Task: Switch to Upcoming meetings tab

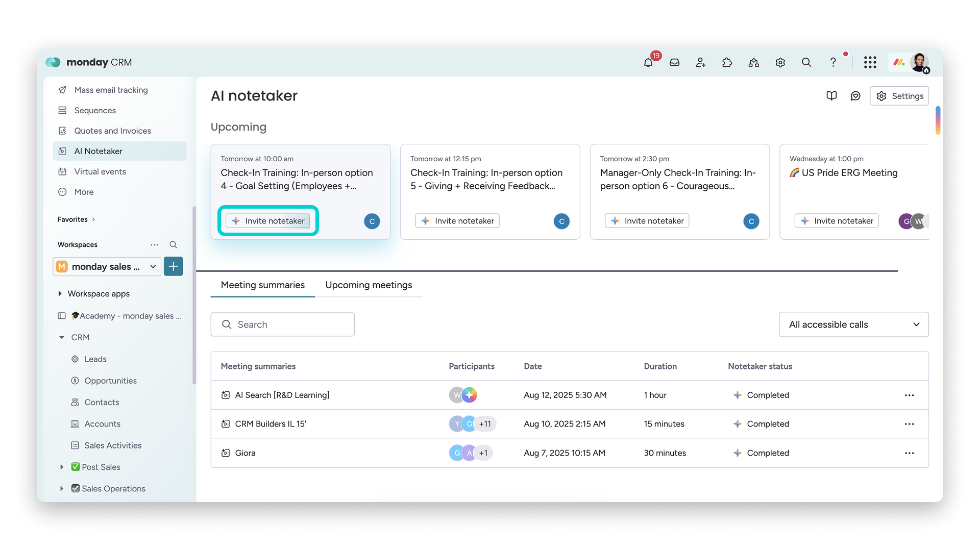Action: point(369,285)
